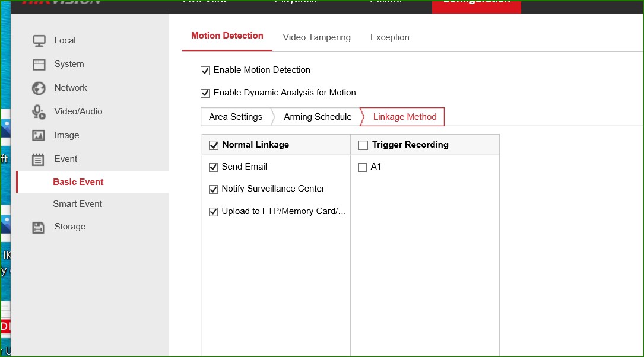Untick Notify Surveillance Center

click(214, 190)
